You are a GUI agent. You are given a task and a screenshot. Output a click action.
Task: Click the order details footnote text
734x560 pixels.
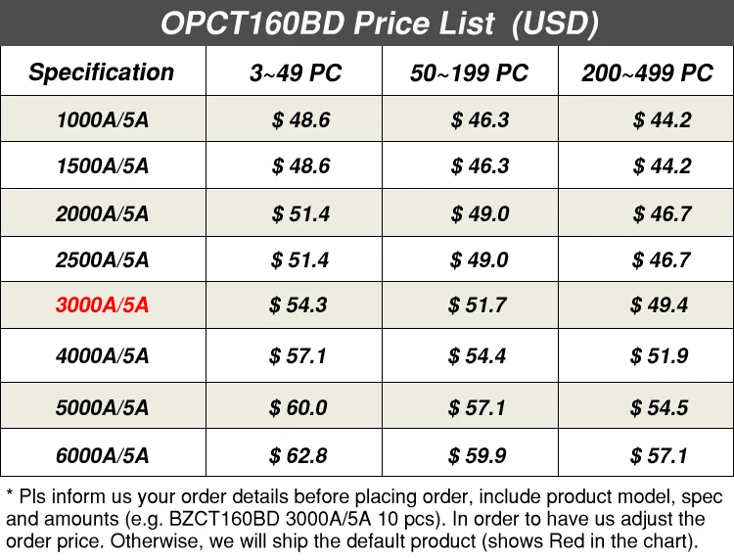(x=365, y=519)
